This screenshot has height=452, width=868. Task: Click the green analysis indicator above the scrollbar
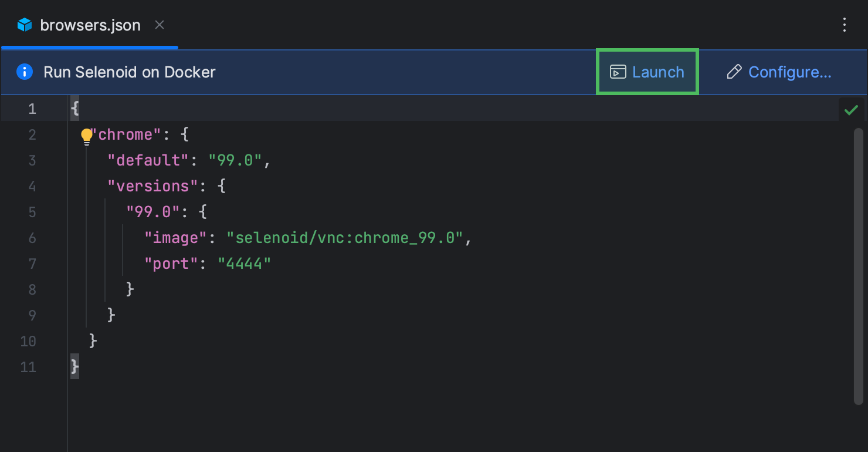(x=851, y=109)
